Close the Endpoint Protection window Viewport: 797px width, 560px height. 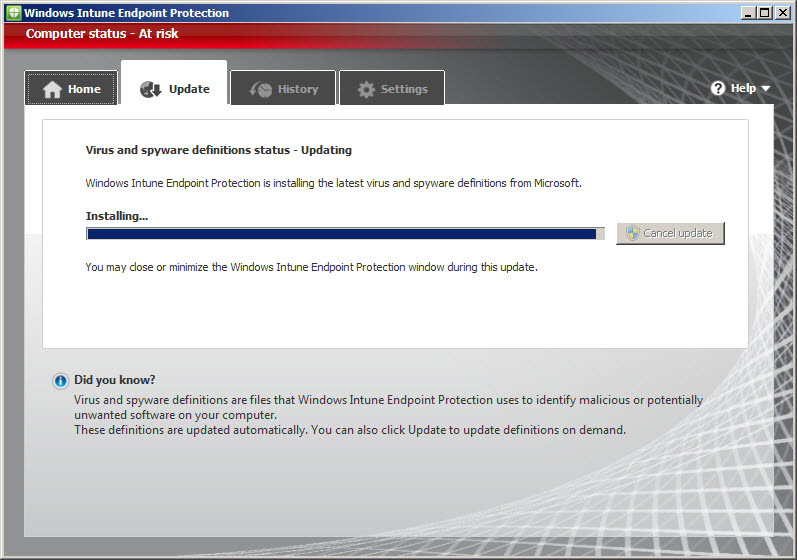pos(783,13)
